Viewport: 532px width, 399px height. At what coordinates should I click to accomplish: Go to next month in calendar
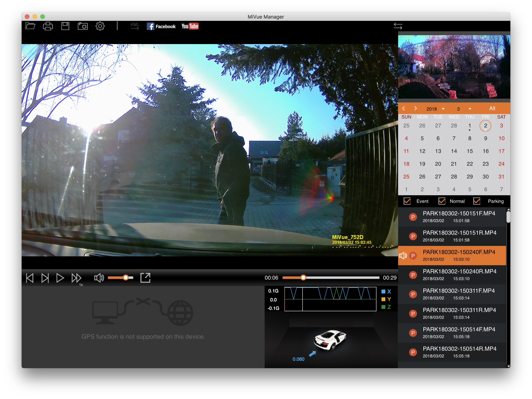pyautogui.click(x=415, y=108)
